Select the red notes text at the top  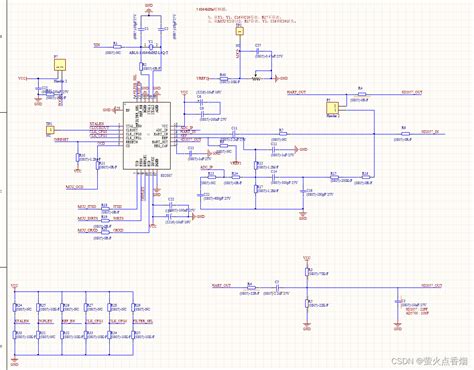[246, 15]
